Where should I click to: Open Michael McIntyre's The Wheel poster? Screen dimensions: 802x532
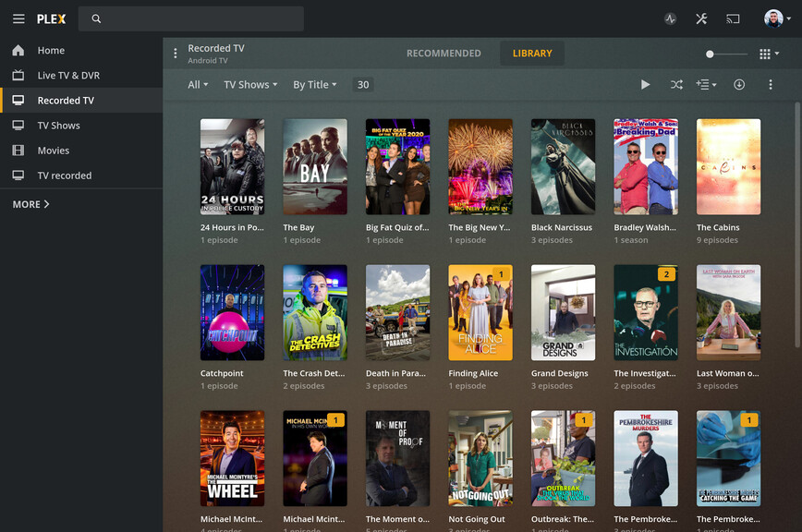232,458
